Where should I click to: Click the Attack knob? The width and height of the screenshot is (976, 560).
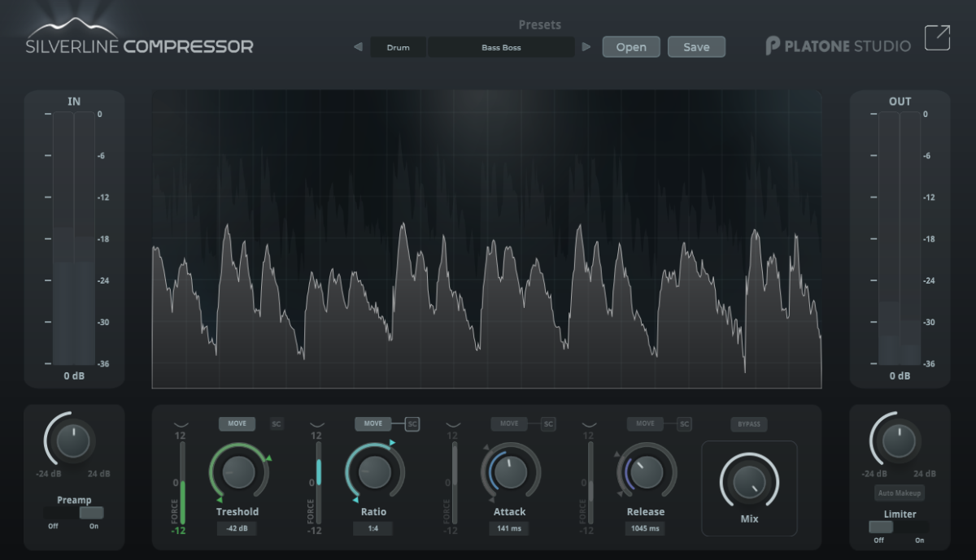coord(510,472)
